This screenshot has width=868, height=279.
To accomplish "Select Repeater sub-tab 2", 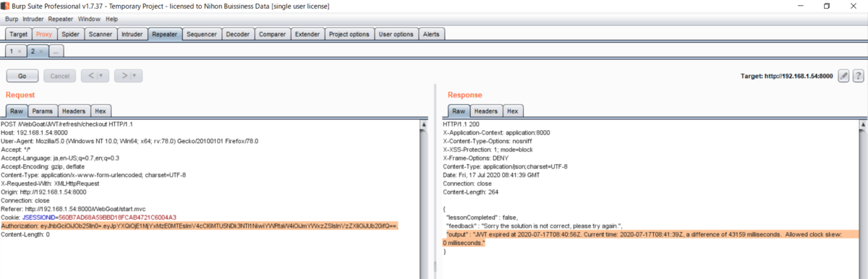I will coord(33,51).
